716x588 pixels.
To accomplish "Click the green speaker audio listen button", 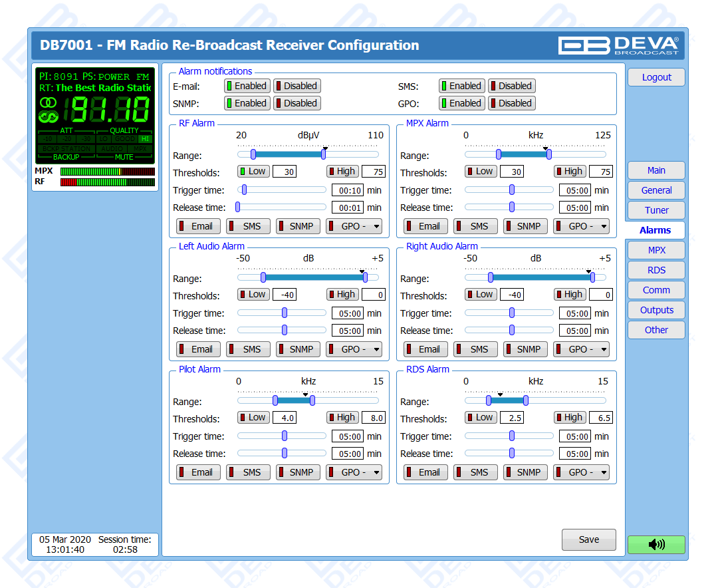I will (656, 545).
